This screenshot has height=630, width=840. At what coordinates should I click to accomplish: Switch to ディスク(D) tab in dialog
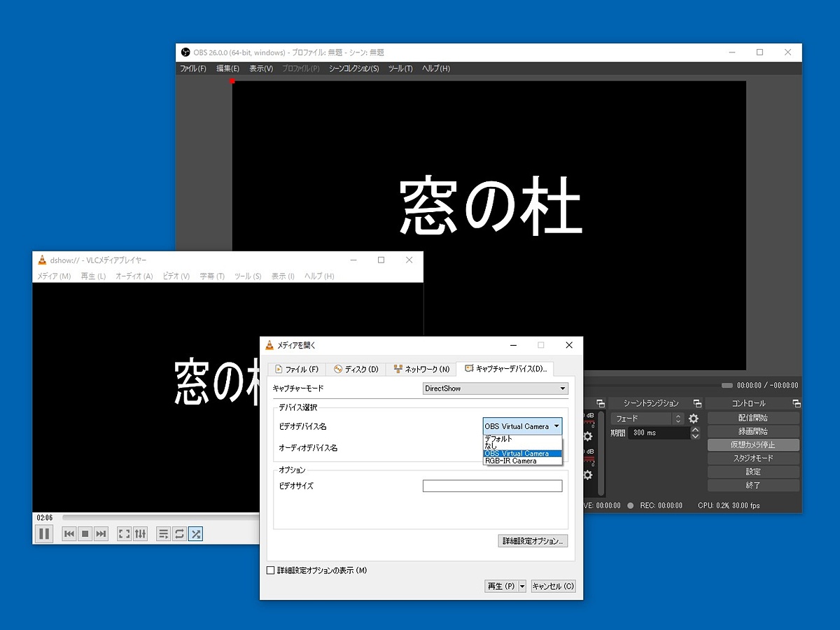click(x=356, y=369)
